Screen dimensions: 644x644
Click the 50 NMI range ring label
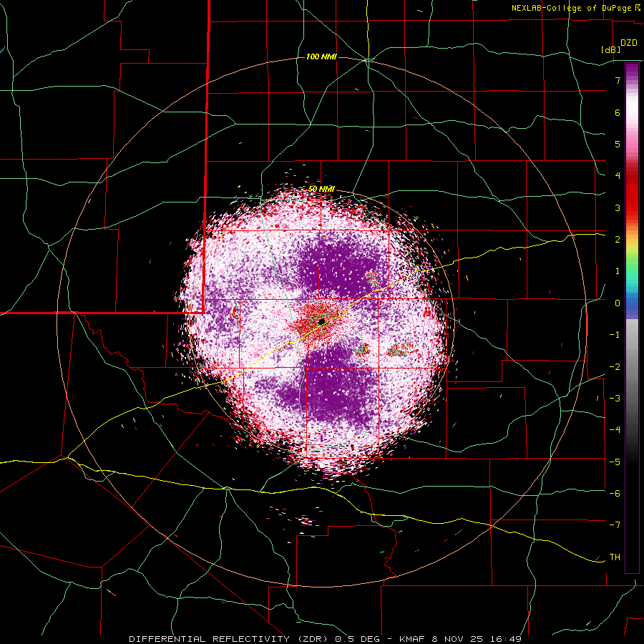[x=321, y=189]
